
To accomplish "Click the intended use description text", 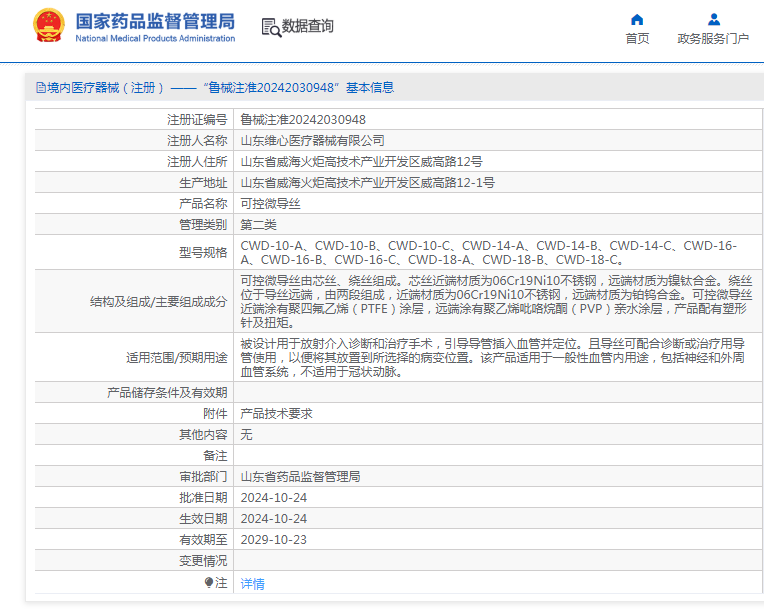I will (x=493, y=358).
